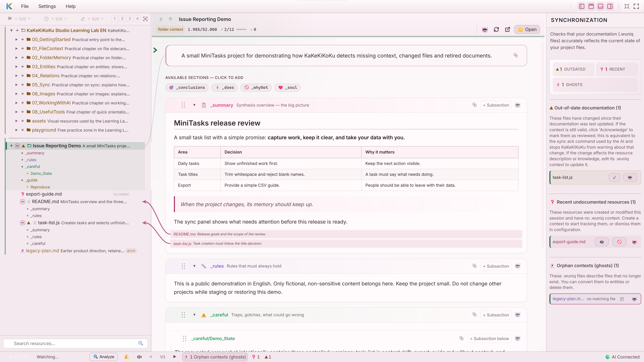Collapse KaKeKiKoKu Studio Learning Lab root
644x362 pixels.
point(11,31)
